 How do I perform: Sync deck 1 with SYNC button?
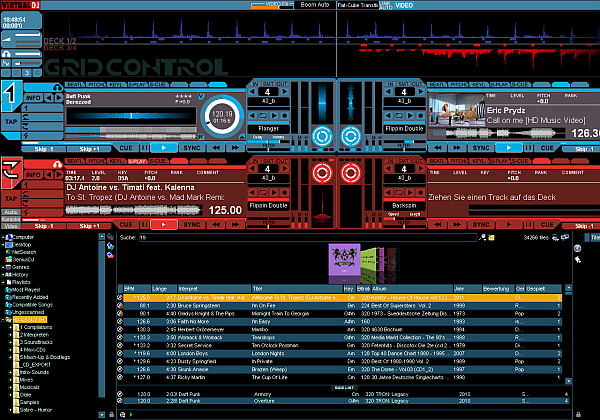pyautogui.click(x=192, y=148)
